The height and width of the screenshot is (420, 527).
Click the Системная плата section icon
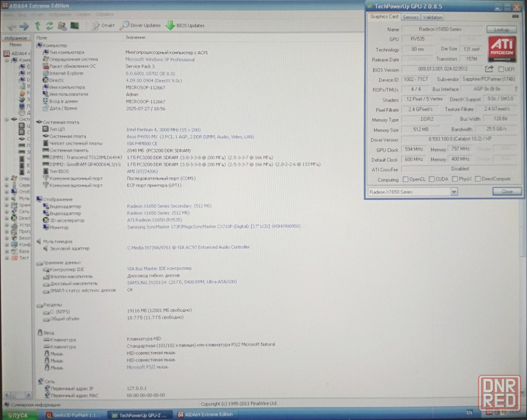39,122
